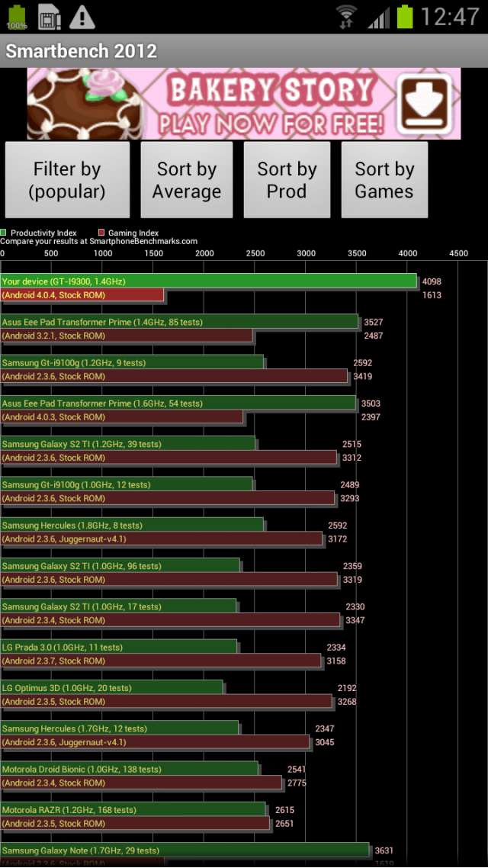Select Samsung Gt-i9100g 1.2GHz 9 tests bar
Image resolution: width=488 pixels, height=868 pixels.
pyautogui.click(x=132, y=362)
